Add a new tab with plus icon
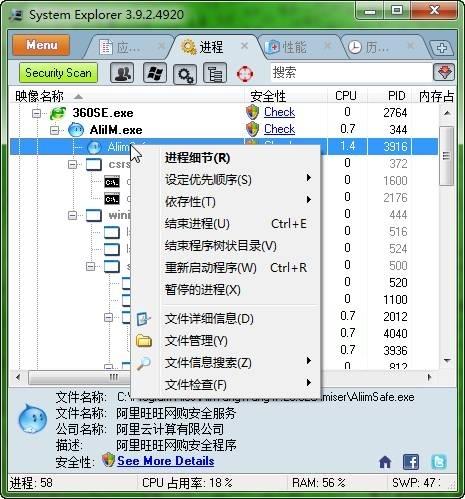The image size is (465, 499). (x=442, y=48)
